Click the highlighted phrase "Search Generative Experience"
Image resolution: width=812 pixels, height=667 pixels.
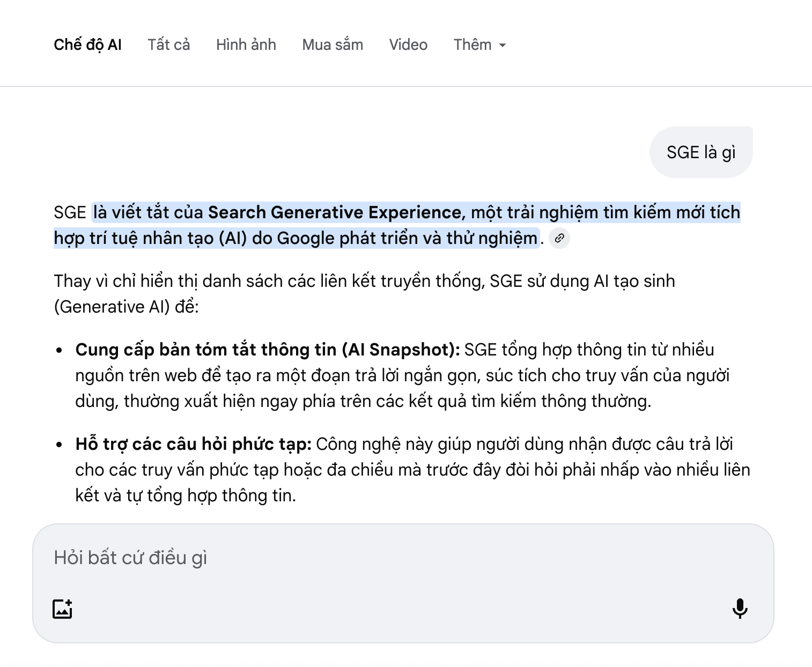tap(332, 212)
